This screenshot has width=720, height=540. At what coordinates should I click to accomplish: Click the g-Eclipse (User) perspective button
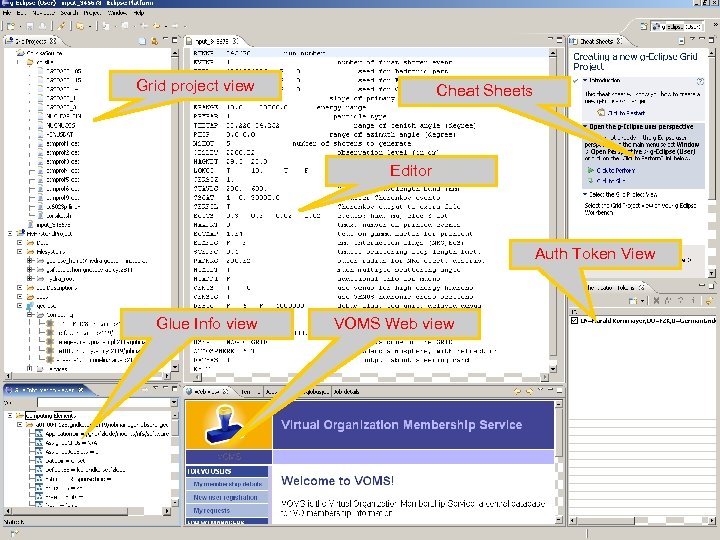coord(677,27)
